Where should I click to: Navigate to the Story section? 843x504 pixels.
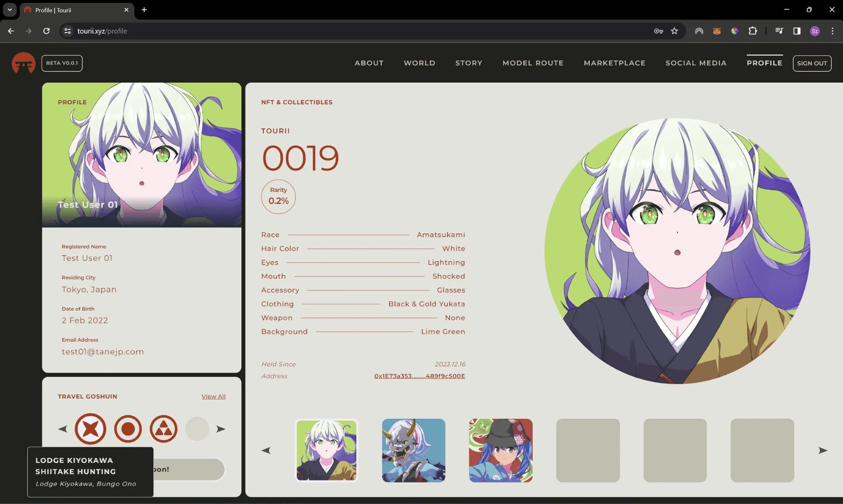[x=469, y=63]
